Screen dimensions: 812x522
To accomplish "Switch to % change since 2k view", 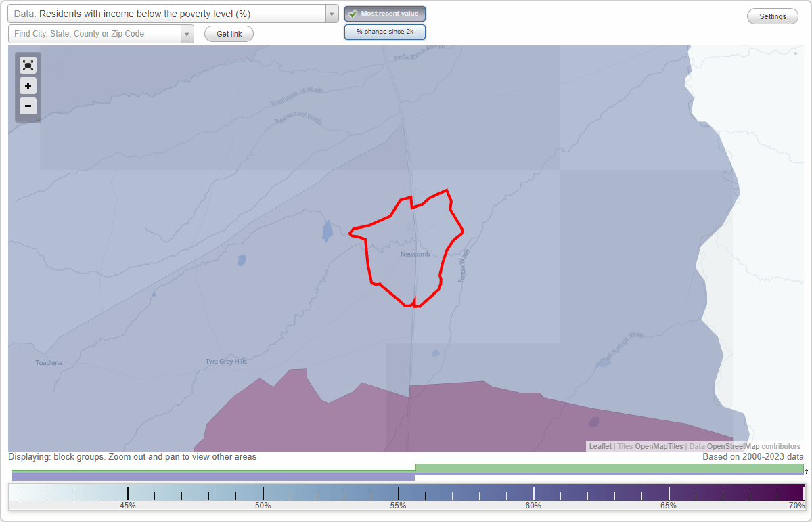I will (384, 31).
